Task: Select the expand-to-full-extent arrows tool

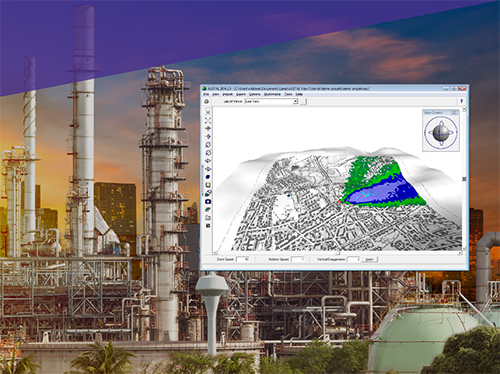Action: point(208,121)
